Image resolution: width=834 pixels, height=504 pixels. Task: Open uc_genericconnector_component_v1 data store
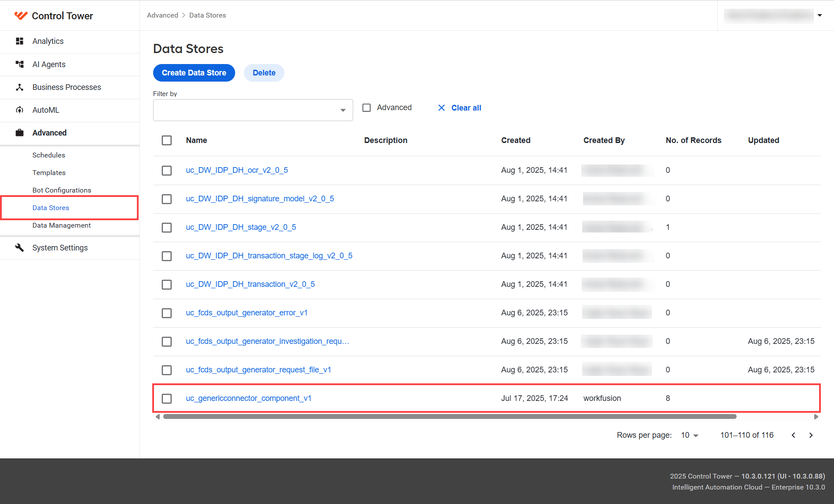point(248,398)
